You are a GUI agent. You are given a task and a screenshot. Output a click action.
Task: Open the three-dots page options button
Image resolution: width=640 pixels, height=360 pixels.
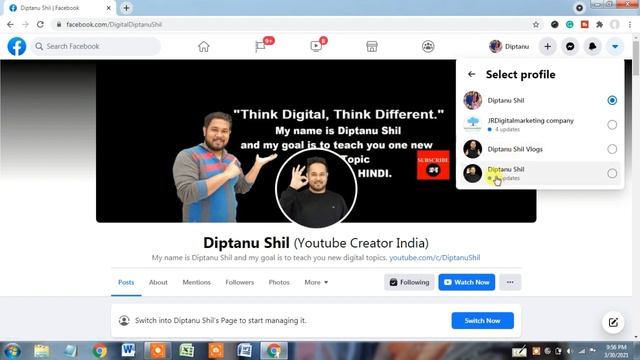510,282
